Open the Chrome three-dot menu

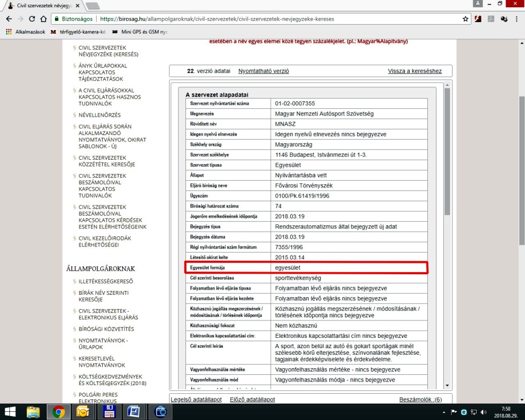click(517, 19)
